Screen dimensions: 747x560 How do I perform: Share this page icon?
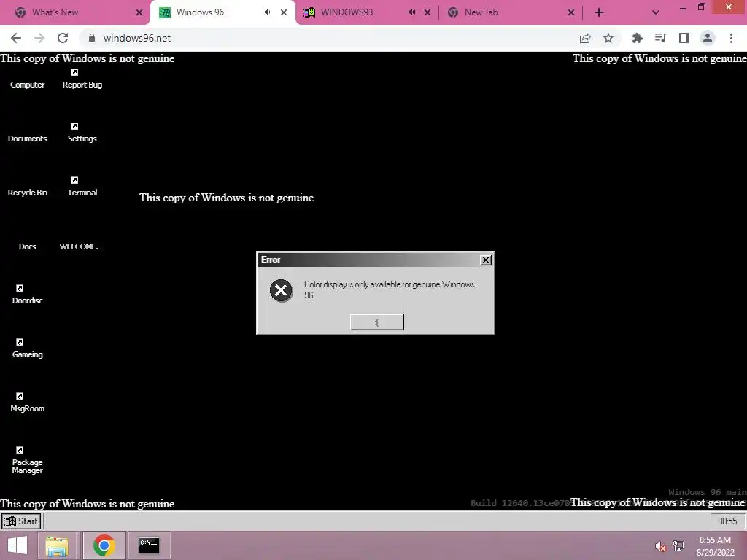tap(585, 38)
